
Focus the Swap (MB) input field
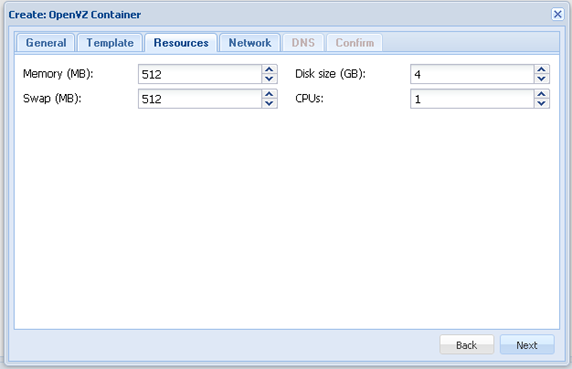click(x=200, y=99)
